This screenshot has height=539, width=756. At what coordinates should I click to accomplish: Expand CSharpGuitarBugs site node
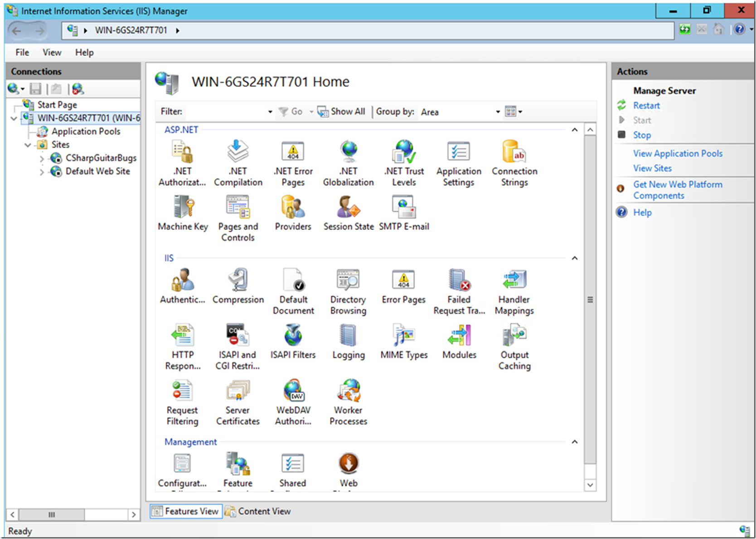(x=42, y=159)
